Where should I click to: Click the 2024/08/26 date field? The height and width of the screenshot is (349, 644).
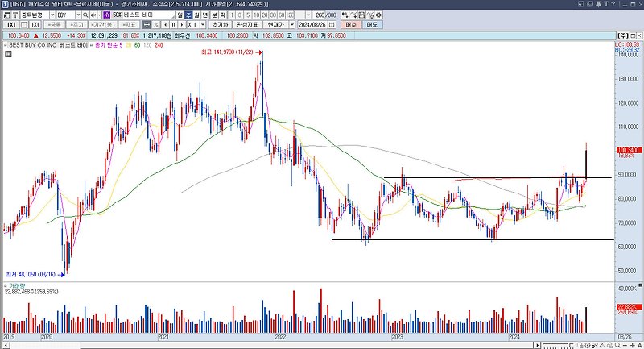tap(312, 25)
